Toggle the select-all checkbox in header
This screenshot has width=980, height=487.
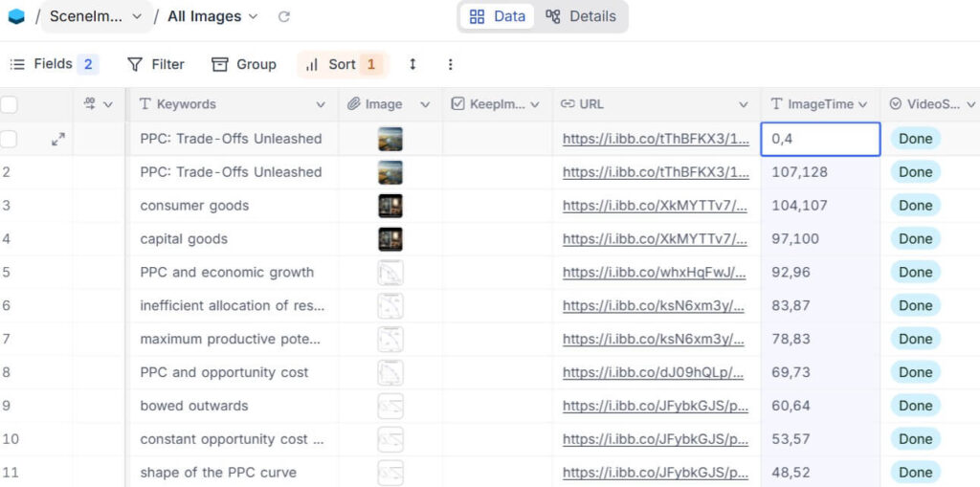(9, 104)
